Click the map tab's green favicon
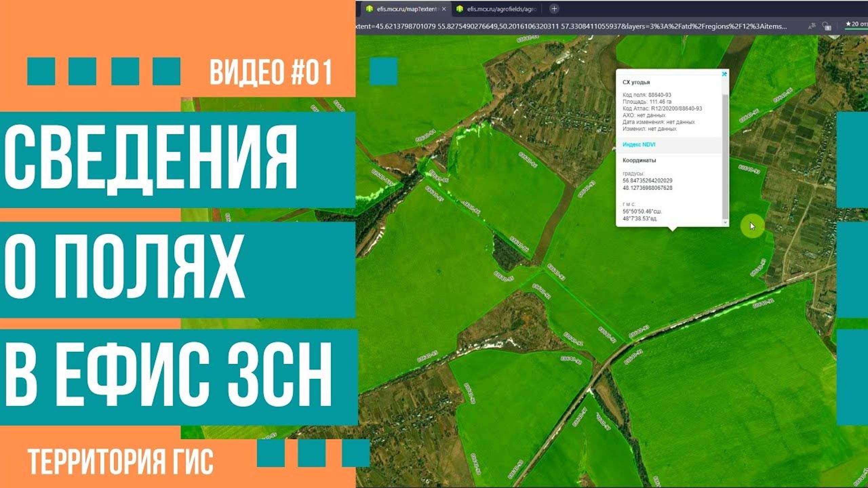The width and height of the screenshot is (868, 488). [370, 9]
